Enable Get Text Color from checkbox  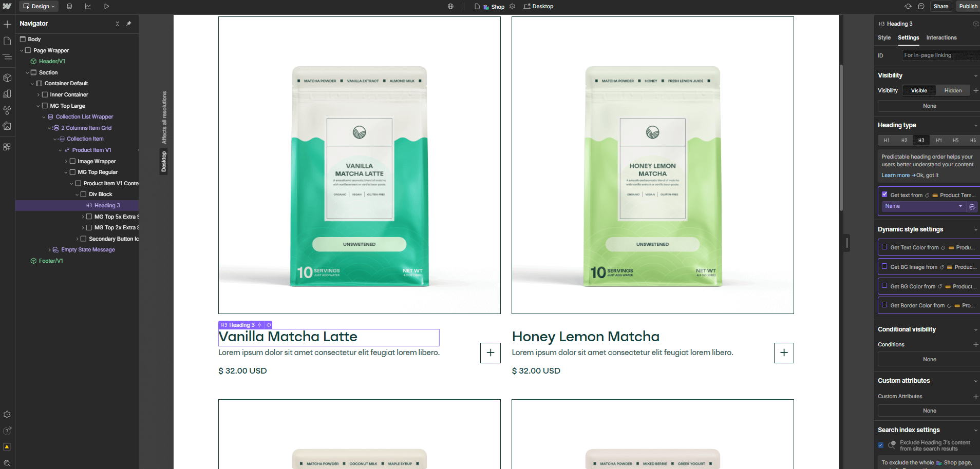click(884, 247)
